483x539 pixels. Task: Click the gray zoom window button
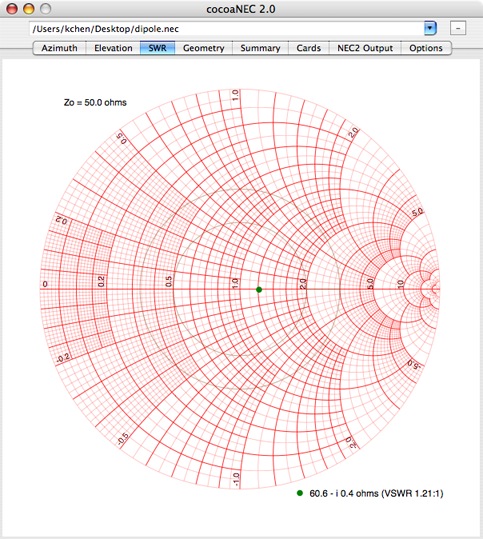pos(45,9)
